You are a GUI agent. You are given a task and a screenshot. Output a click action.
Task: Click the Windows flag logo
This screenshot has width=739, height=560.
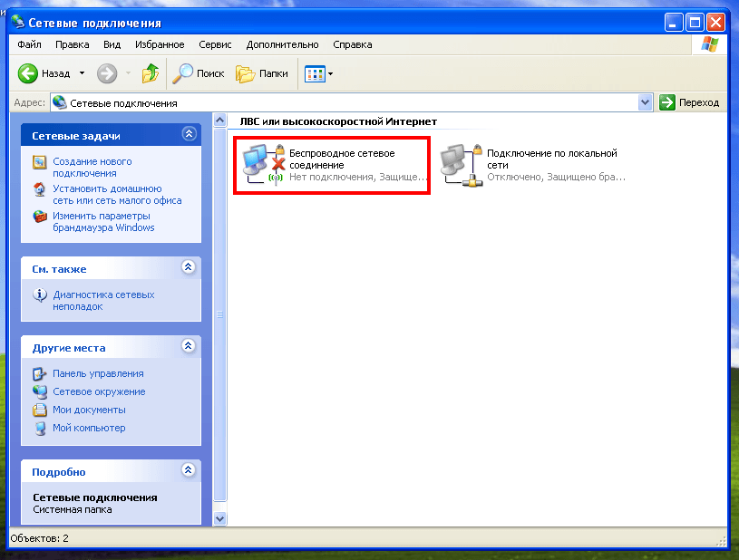(709, 44)
